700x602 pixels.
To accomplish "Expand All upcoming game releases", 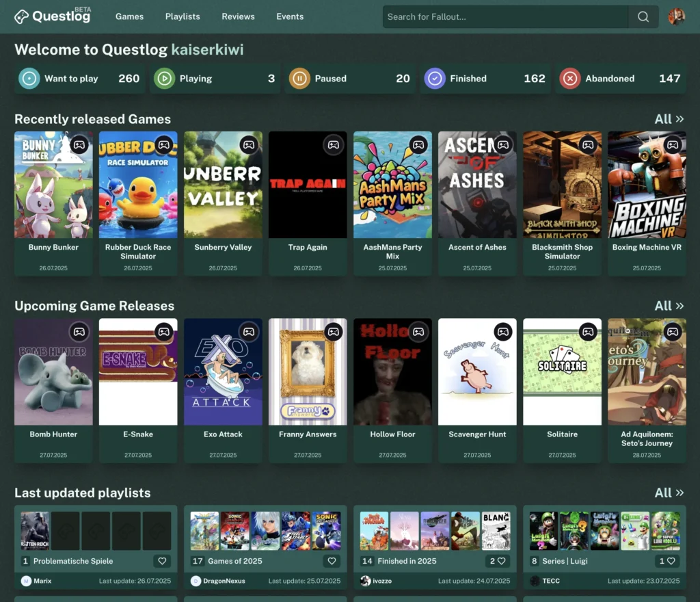I will [x=669, y=306].
